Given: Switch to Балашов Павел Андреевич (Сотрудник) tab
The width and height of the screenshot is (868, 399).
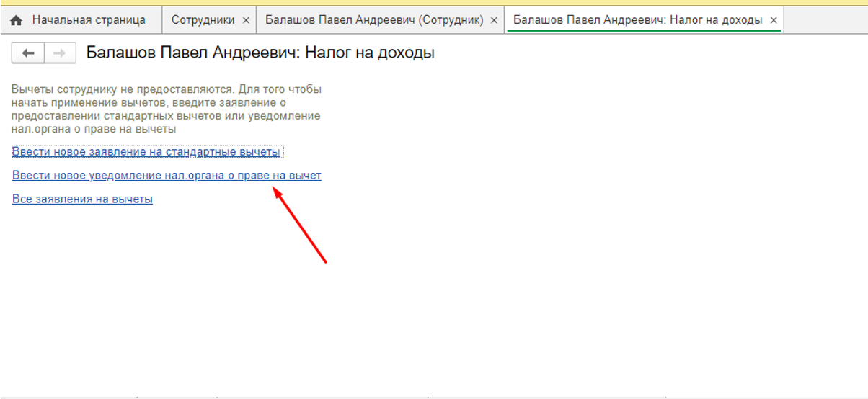Looking at the screenshot, I should (374, 20).
